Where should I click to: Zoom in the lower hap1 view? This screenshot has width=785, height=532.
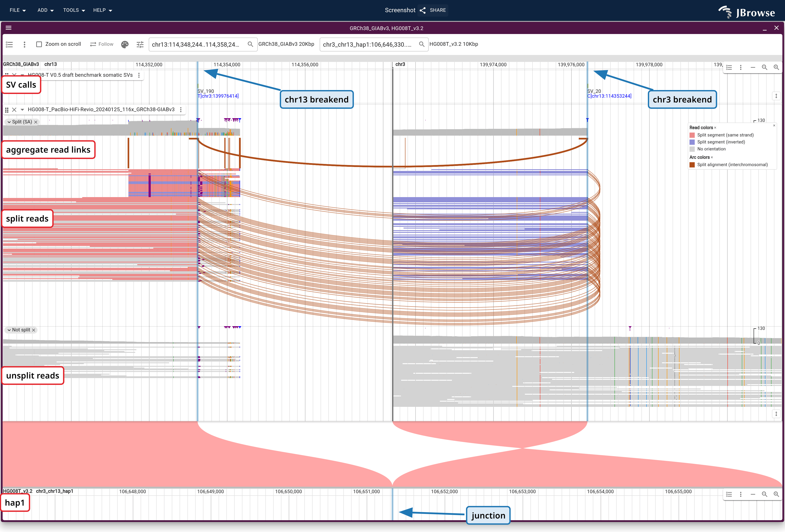point(776,494)
